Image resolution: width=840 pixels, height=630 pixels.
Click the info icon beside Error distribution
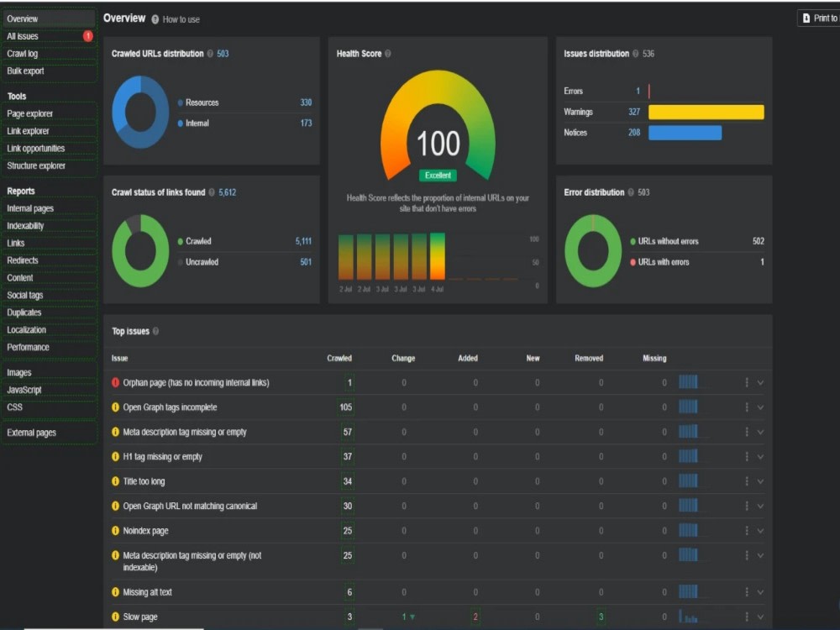pyautogui.click(x=631, y=192)
